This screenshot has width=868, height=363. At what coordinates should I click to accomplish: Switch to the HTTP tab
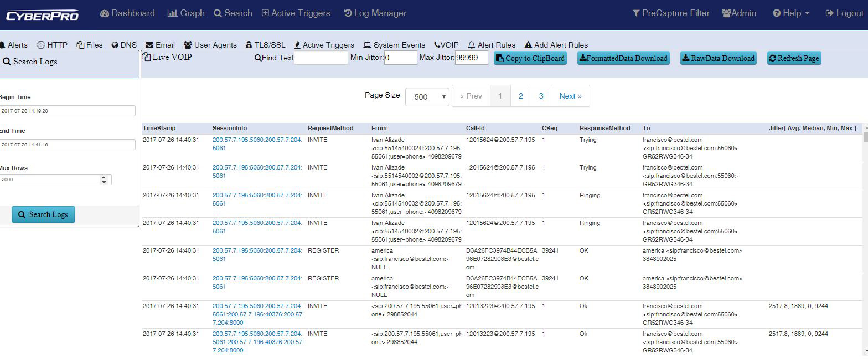(52, 45)
